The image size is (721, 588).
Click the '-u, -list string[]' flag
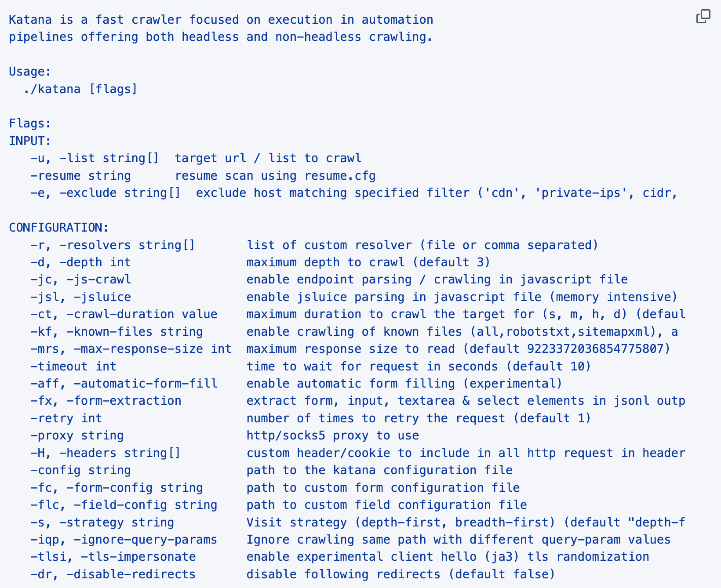point(94,158)
